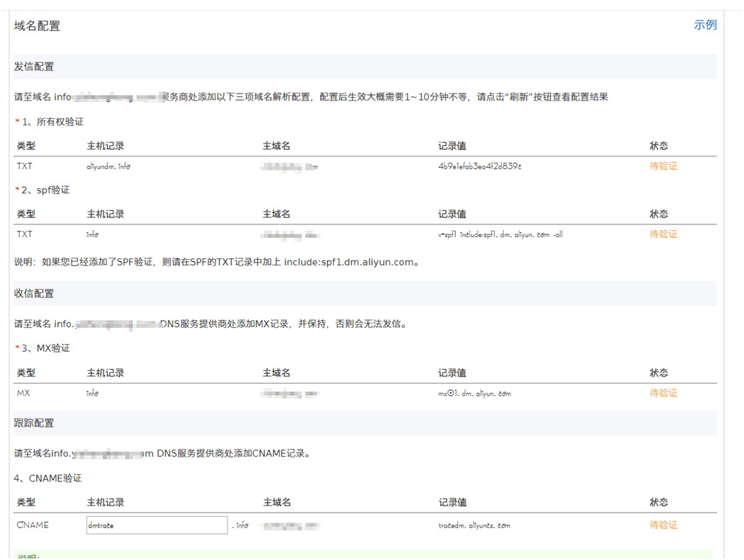Click the CNAME type cell in bottom table
744x560 pixels.
33,525
